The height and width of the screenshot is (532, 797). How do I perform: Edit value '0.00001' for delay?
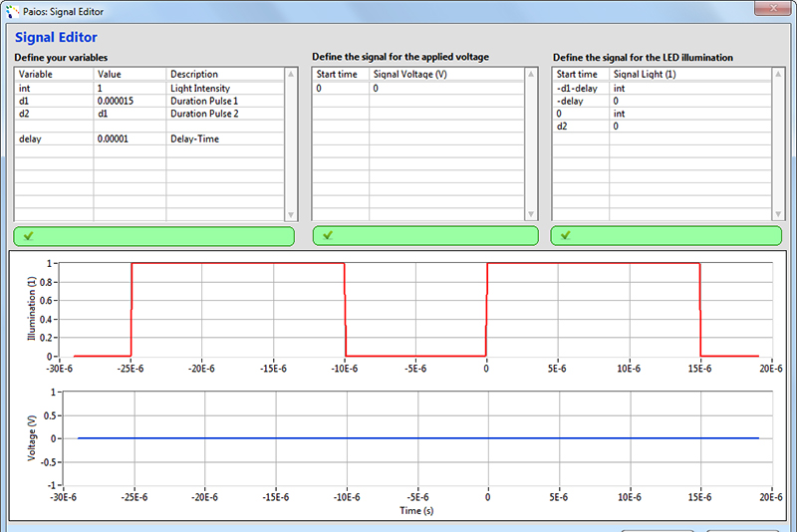coord(131,138)
